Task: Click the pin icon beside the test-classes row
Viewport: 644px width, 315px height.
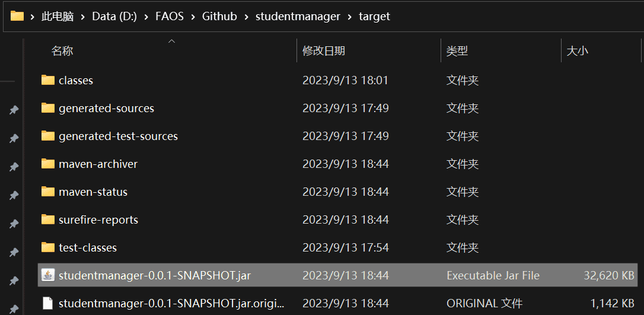Action: (14, 252)
